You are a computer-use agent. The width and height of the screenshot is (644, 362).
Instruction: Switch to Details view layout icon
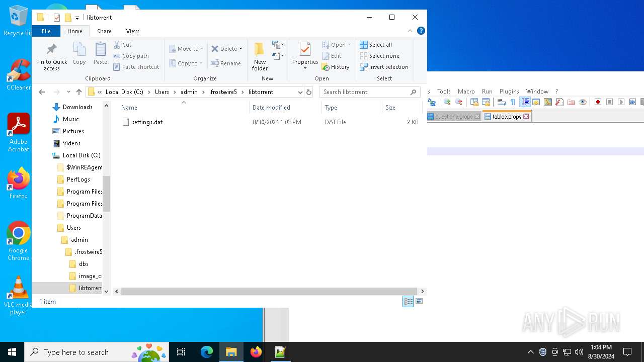(408, 301)
